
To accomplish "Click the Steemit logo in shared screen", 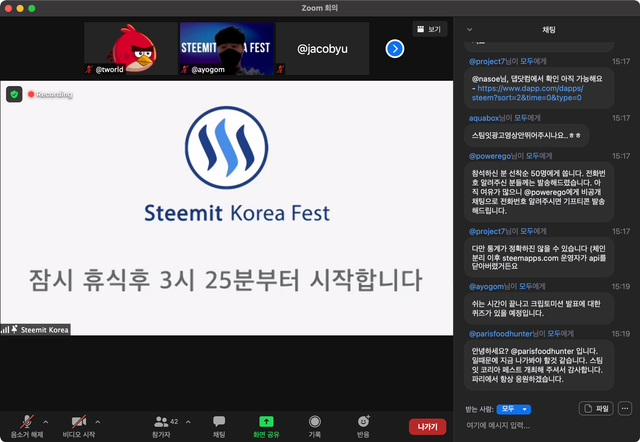I will pyautogui.click(x=227, y=147).
